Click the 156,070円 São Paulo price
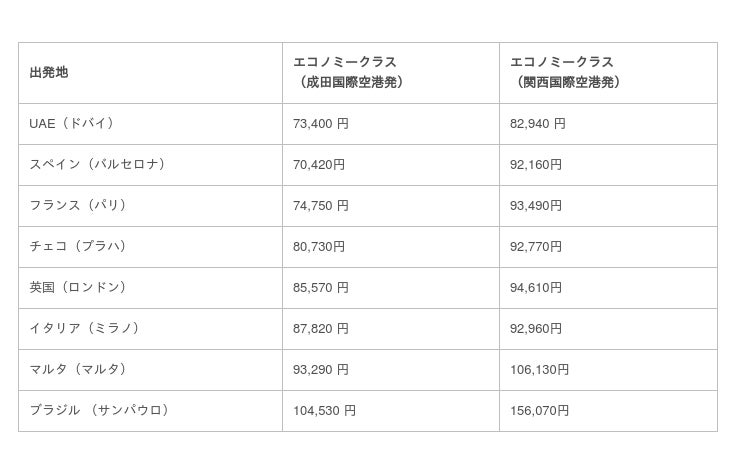 click(x=539, y=411)
